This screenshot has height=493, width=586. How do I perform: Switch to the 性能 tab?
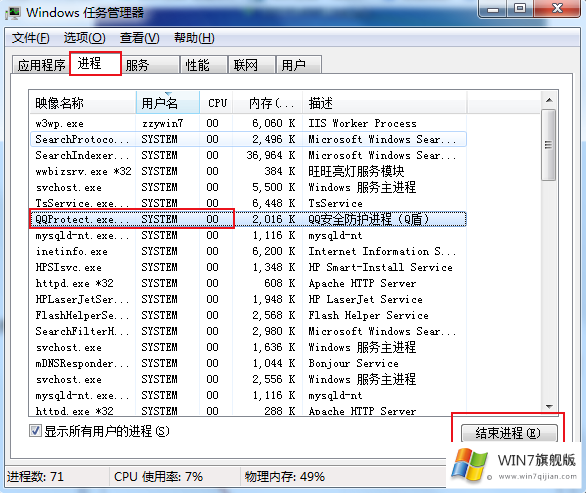coord(204,65)
